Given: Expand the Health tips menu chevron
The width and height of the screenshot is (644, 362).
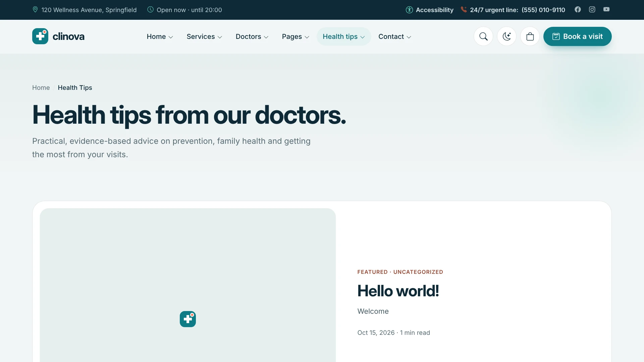Looking at the screenshot, I should click(x=363, y=37).
